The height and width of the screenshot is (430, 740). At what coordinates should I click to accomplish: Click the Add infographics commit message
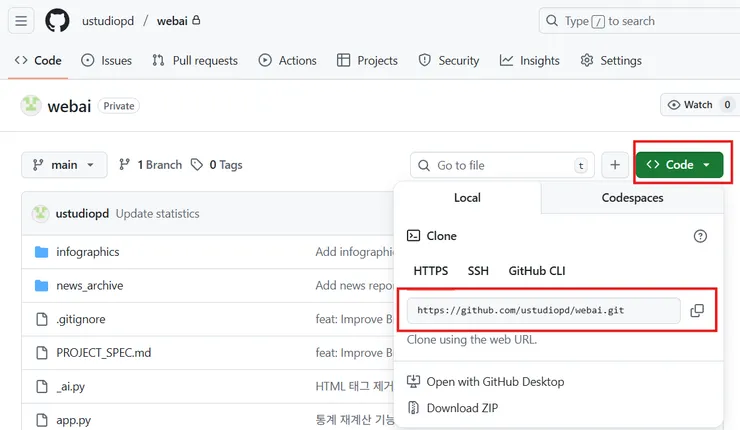tap(355, 252)
